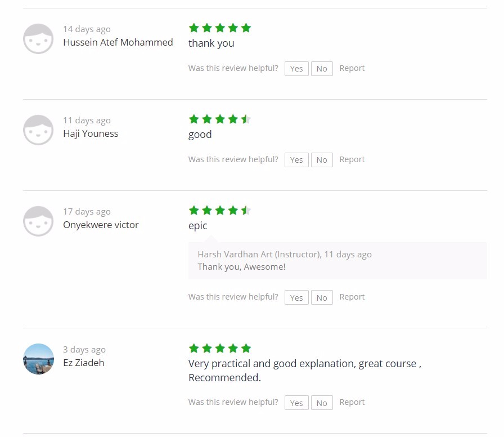This screenshot has height=437, width=504.
Task: Vote Yes on the "epic" review
Action: (296, 298)
